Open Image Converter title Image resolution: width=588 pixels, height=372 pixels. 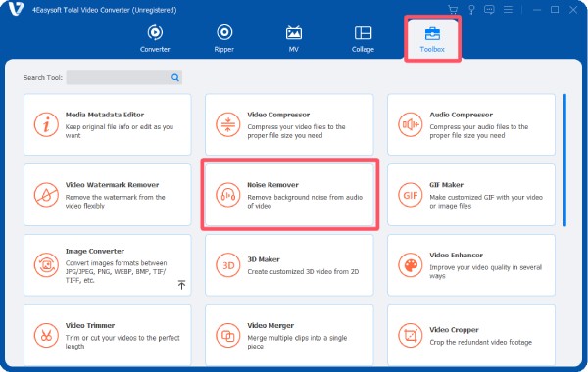point(95,251)
